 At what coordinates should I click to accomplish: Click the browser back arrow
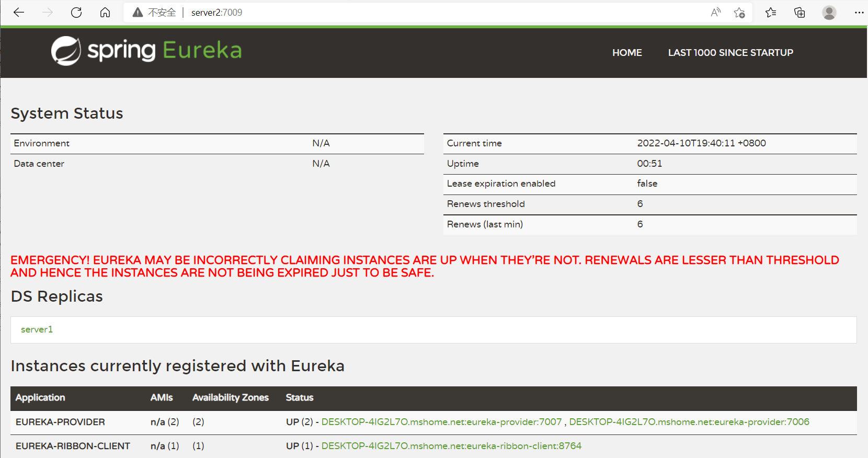19,13
